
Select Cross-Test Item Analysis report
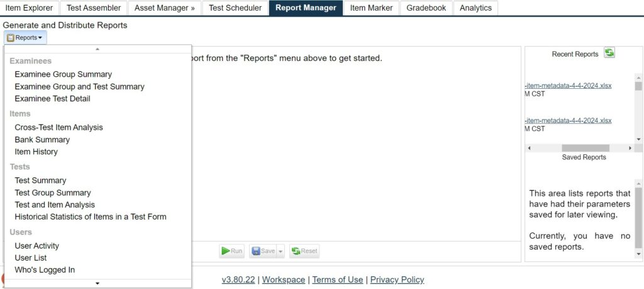click(x=58, y=127)
